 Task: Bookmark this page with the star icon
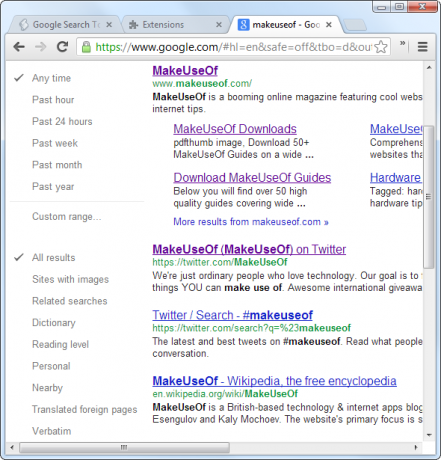click(x=381, y=47)
